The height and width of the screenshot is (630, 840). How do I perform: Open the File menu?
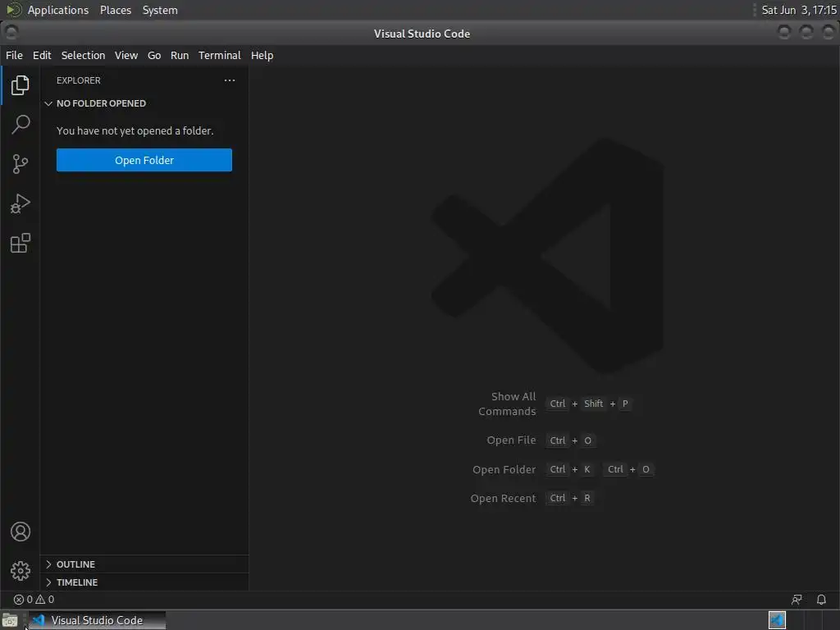click(14, 55)
